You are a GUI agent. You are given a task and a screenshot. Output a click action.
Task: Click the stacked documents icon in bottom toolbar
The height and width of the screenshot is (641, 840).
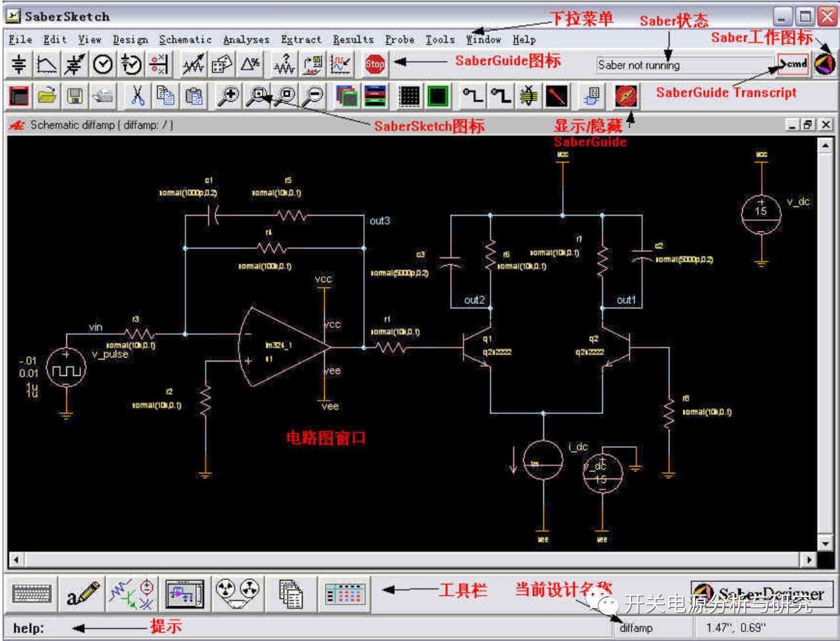(x=290, y=594)
